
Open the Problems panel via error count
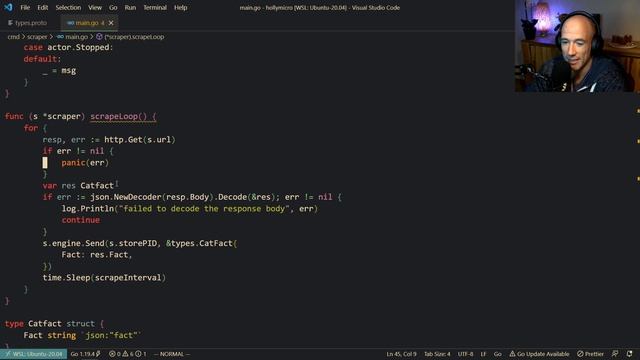tap(115, 354)
